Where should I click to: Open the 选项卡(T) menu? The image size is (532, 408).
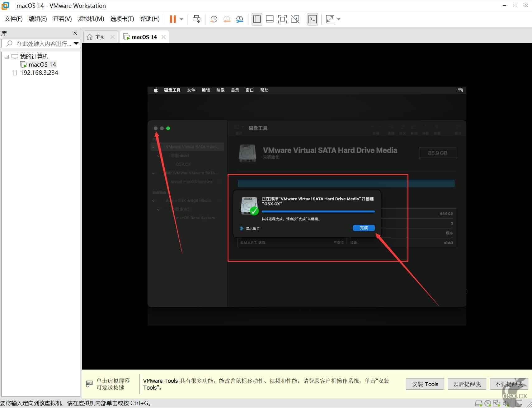click(x=122, y=19)
